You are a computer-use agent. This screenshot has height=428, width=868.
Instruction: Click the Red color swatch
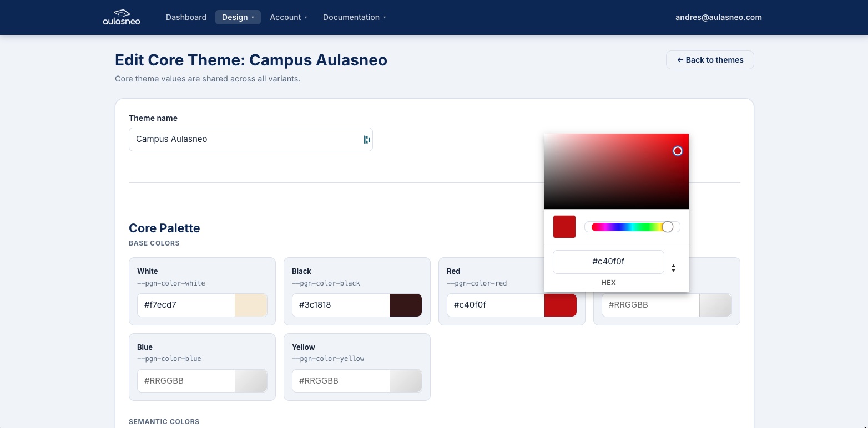[x=561, y=305]
